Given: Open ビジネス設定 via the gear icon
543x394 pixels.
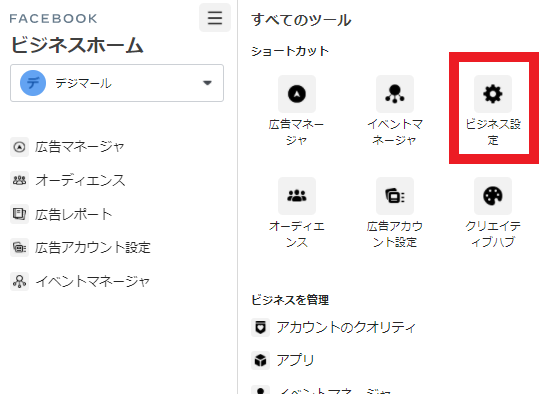Looking at the screenshot, I should pyautogui.click(x=493, y=94).
